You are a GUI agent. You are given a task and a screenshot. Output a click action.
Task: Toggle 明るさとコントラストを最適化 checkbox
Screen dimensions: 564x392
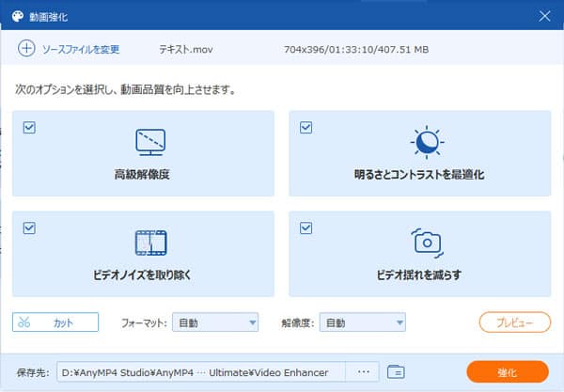[x=305, y=127]
